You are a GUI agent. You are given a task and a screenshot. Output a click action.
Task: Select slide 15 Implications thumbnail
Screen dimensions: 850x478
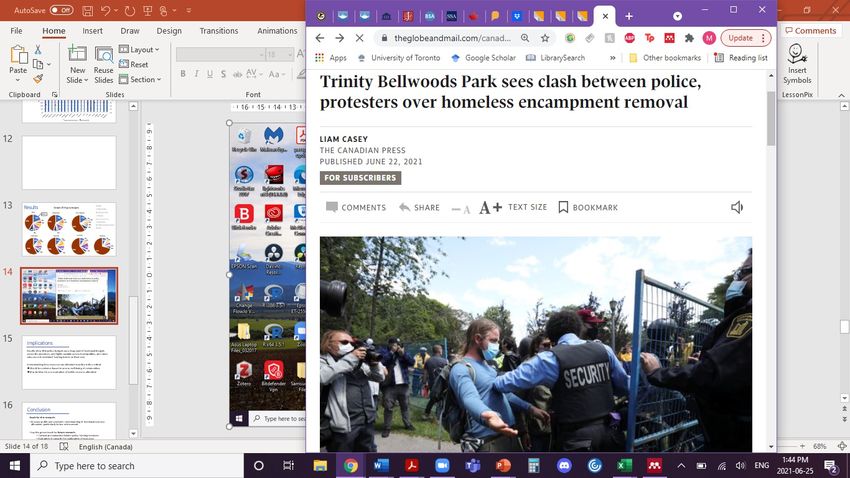tap(69, 362)
